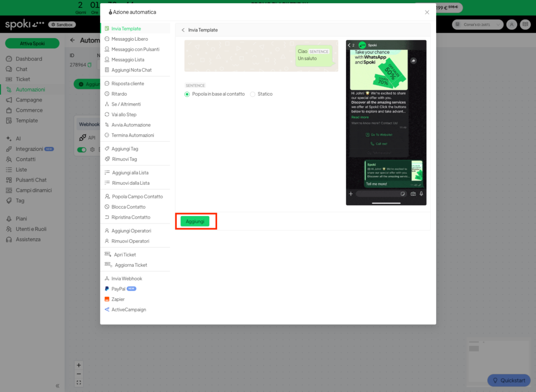The width and height of the screenshot is (536, 392).
Task: Click the ActiveCampaign icon
Action: (107, 310)
